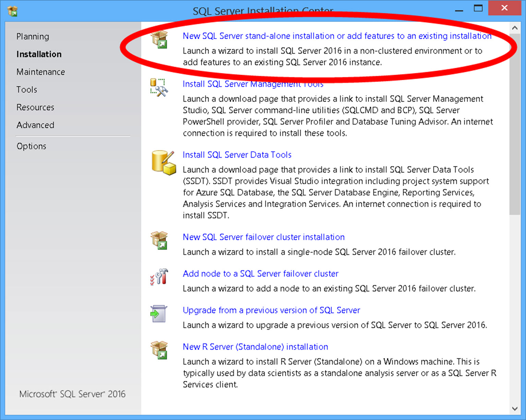Launch New SQL Server failover cluster installation
526x420 pixels.
[264, 237]
